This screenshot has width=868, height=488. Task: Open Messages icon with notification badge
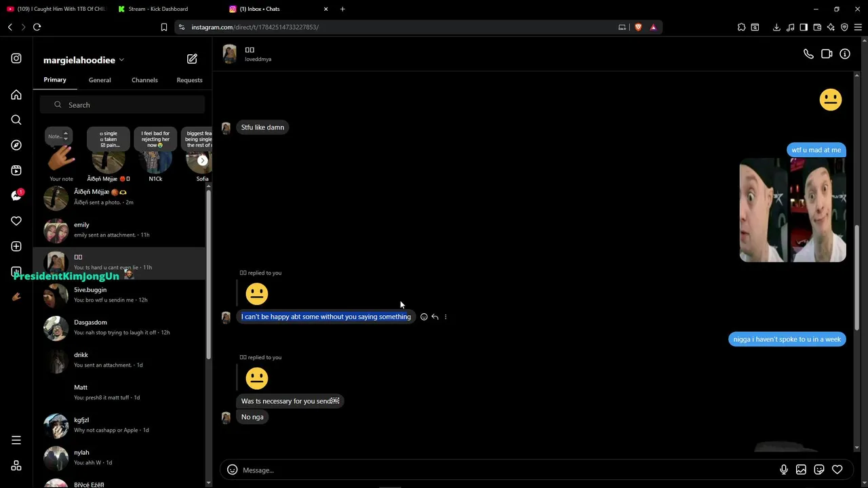click(17, 196)
